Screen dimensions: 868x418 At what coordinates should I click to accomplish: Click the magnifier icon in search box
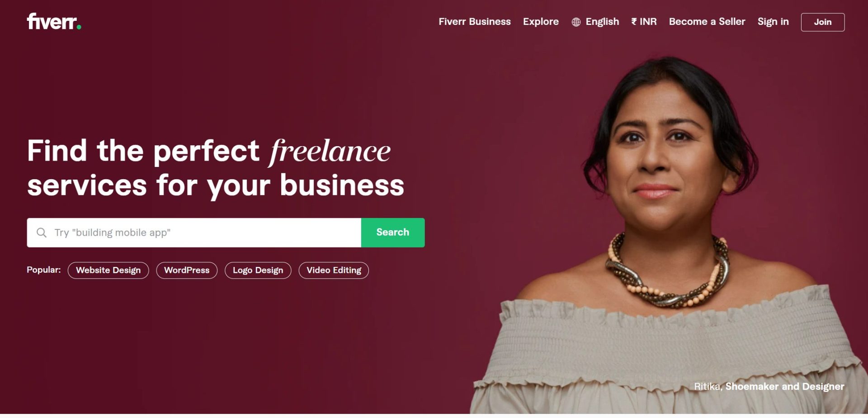42,233
